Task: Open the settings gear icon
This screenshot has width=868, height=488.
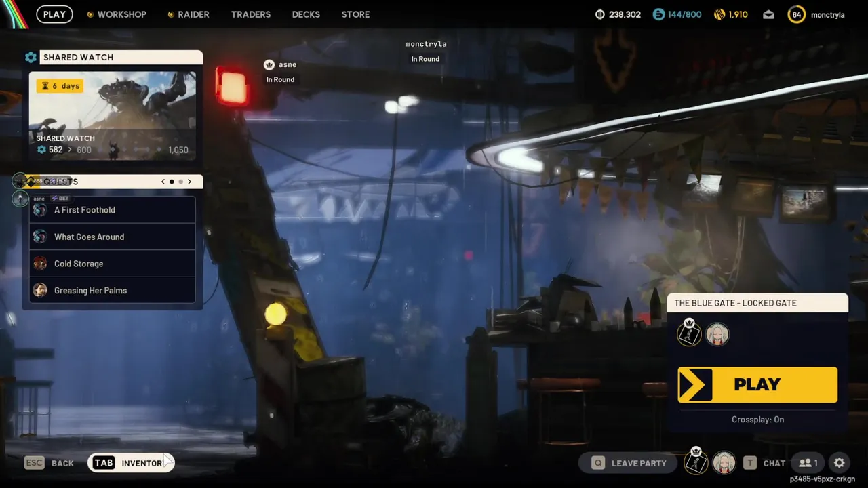Action: tap(840, 463)
